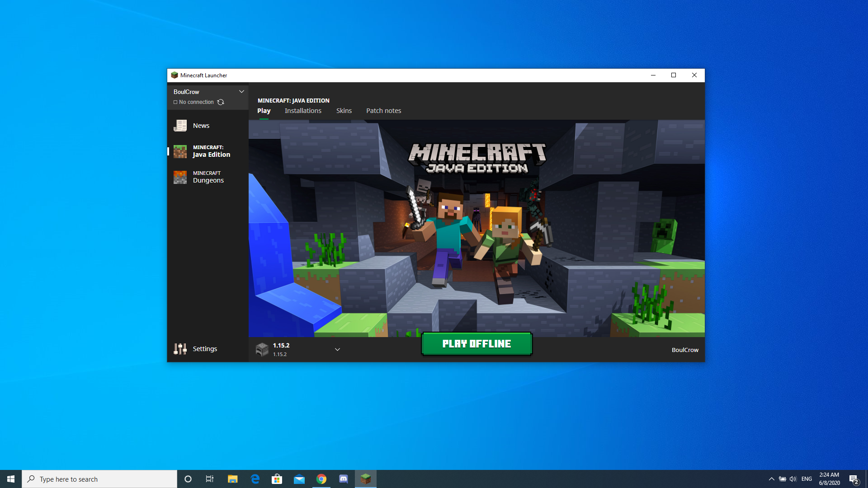868x488 pixels.
Task: Open launcher Settings
Action: pyautogui.click(x=208, y=349)
